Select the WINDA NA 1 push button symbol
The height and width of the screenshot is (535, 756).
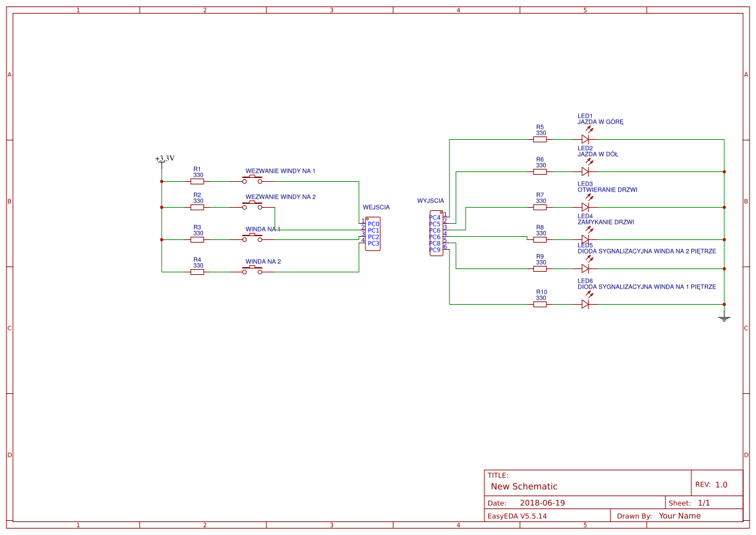coord(252,238)
